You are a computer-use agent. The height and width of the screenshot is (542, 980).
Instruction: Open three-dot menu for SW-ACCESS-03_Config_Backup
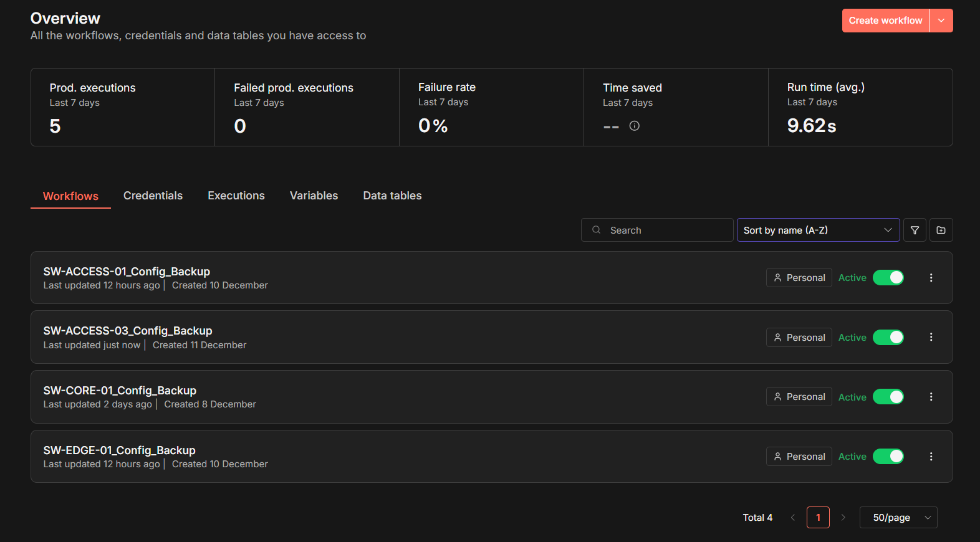(931, 337)
